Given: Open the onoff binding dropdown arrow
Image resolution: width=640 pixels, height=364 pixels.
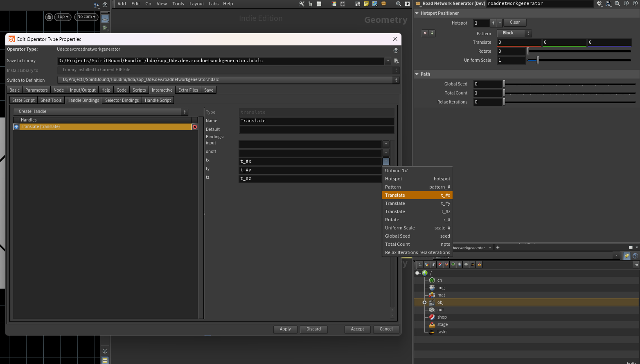Looking at the screenshot, I should [386, 153].
